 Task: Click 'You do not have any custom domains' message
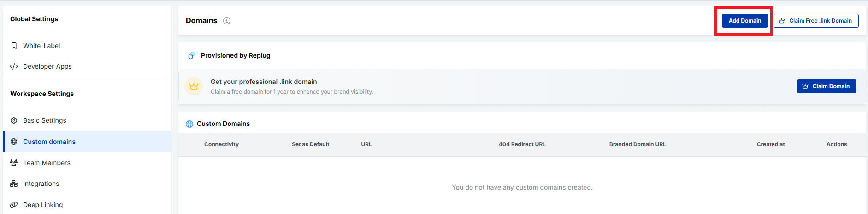(522, 187)
